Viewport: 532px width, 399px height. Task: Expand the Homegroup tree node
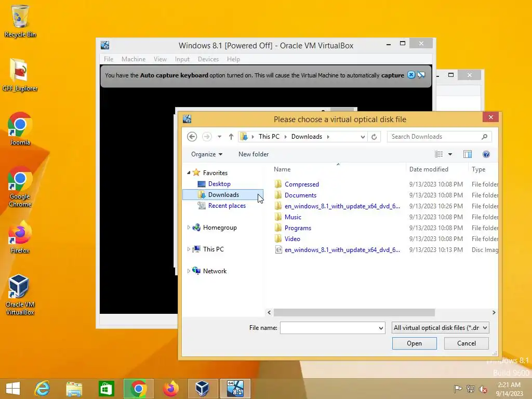pos(189,228)
